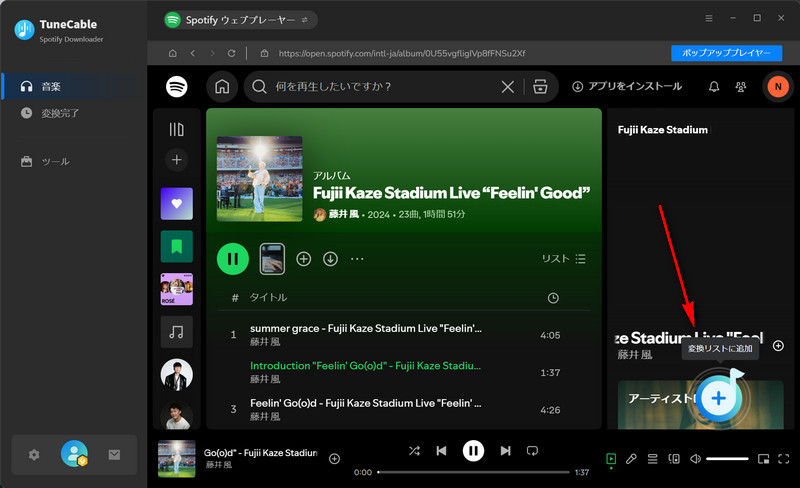
Task: Click the user account avatar in sidebar
Action: click(x=74, y=454)
